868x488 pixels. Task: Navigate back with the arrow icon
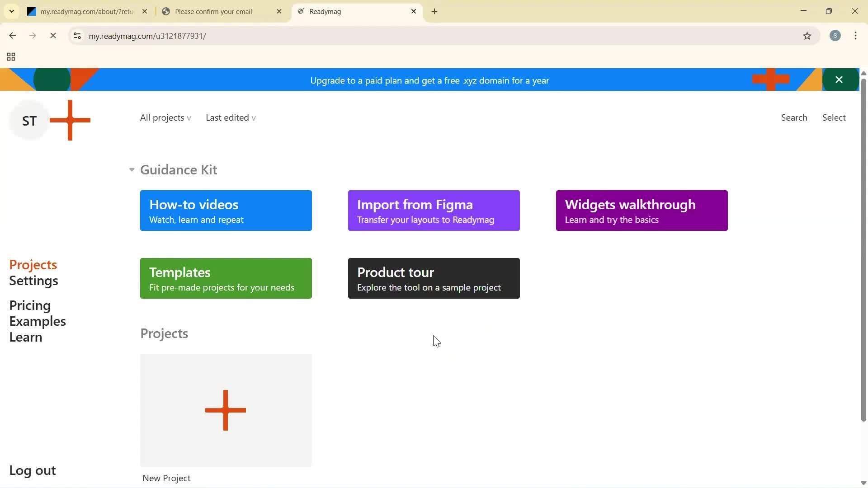point(12,36)
